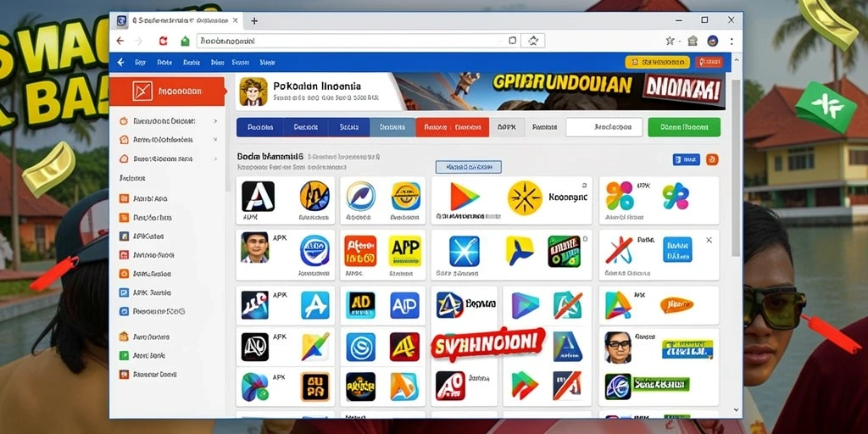Click the red 'SVHHNOIONI' sticker banner
This screenshot has width=868, height=434.
pyautogui.click(x=487, y=343)
